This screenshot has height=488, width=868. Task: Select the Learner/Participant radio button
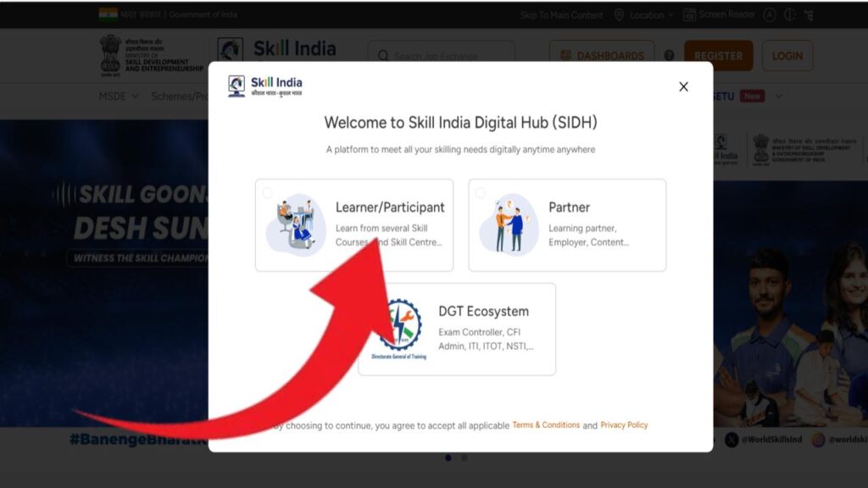[268, 191]
